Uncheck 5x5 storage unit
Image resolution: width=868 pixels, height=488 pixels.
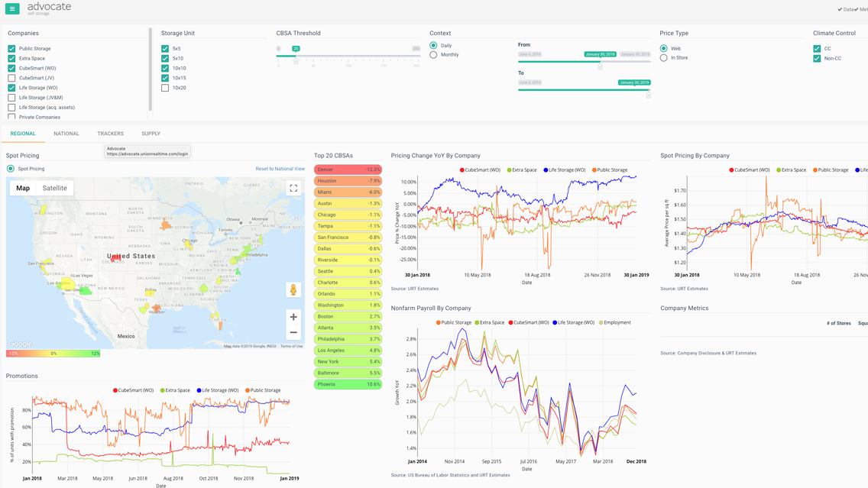[x=165, y=49]
